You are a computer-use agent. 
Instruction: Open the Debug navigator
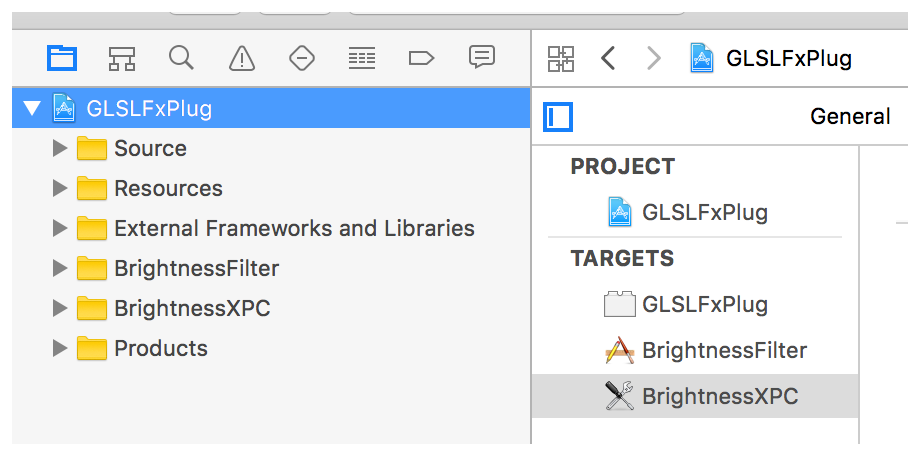point(361,58)
